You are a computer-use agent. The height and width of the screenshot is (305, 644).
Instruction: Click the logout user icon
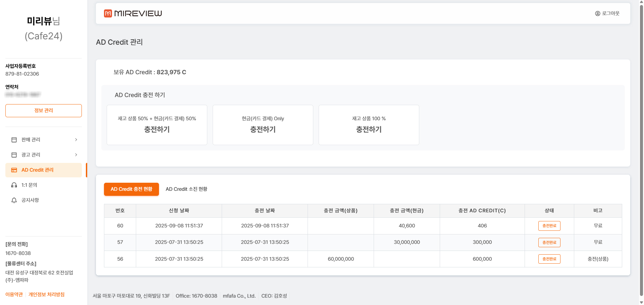pyautogui.click(x=597, y=13)
